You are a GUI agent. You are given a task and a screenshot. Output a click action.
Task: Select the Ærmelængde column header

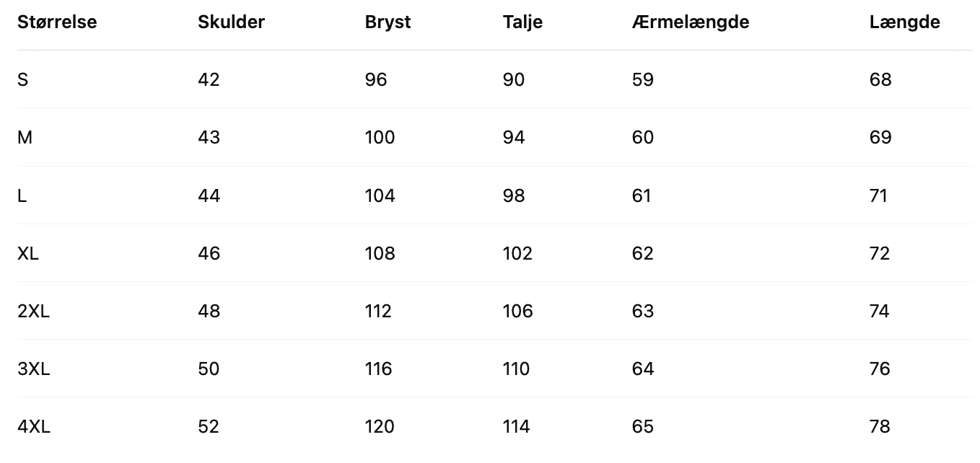click(690, 22)
